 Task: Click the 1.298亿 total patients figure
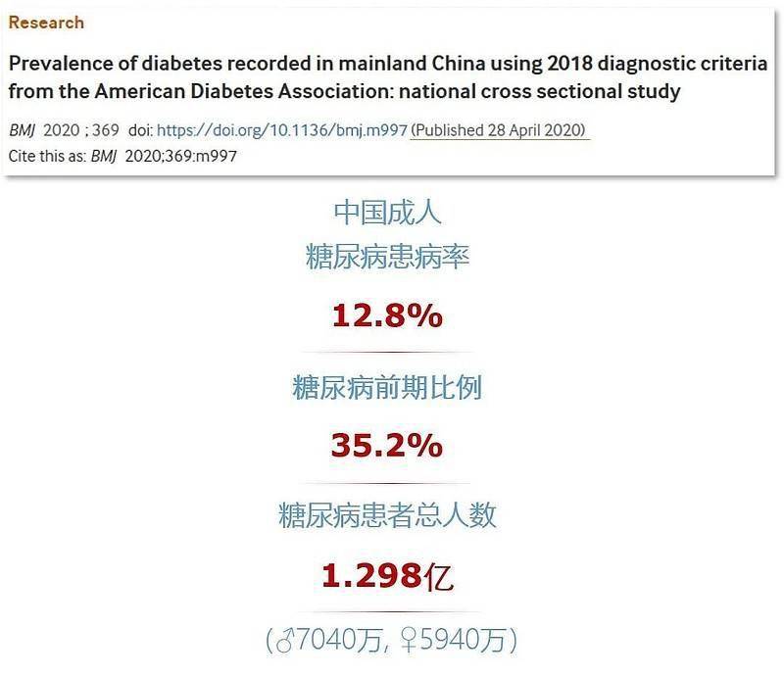click(x=387, y=576)
